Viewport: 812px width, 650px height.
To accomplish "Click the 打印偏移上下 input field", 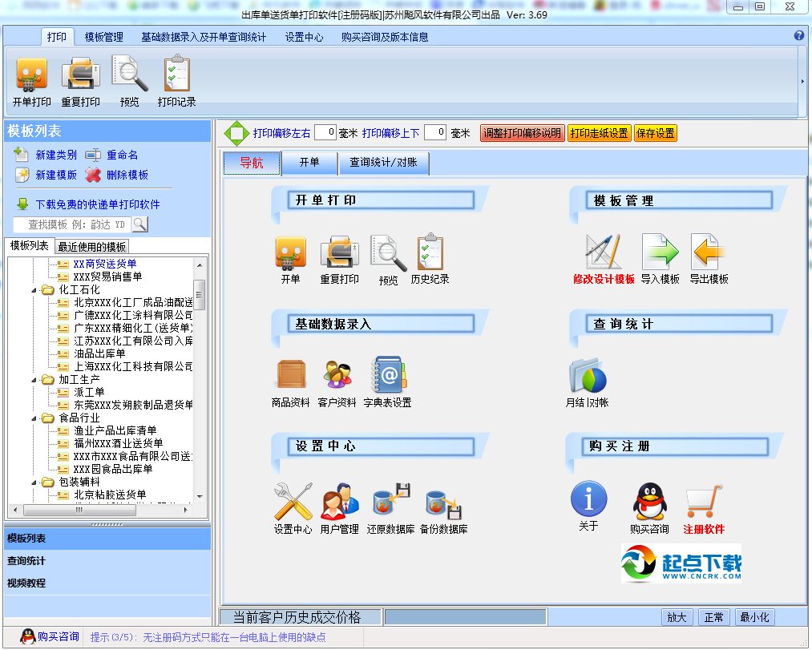I will [x=435, y=132].
